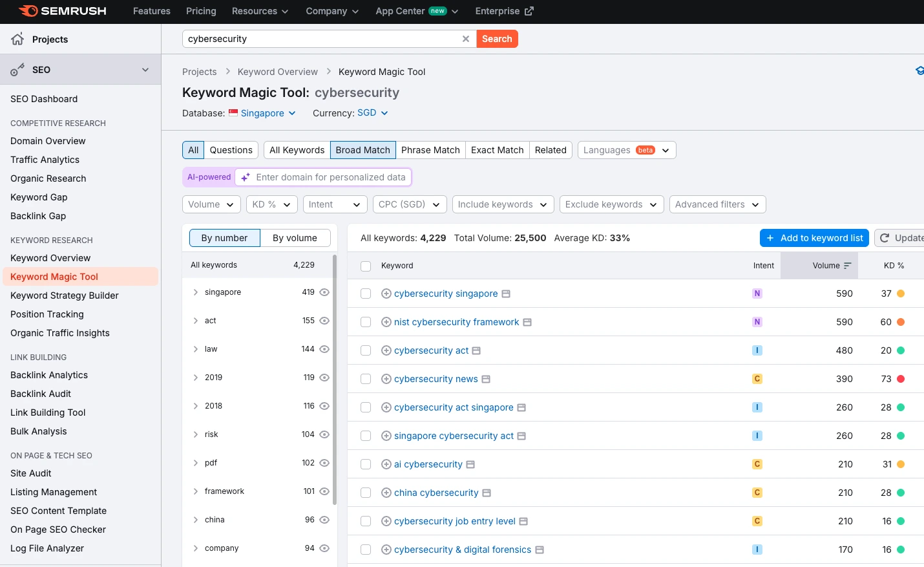Image resolution: width=924 pixels, height=567 pixels.
Task: Add 'cybersecurity singapore' via plus icon
Action: (386, 294)
